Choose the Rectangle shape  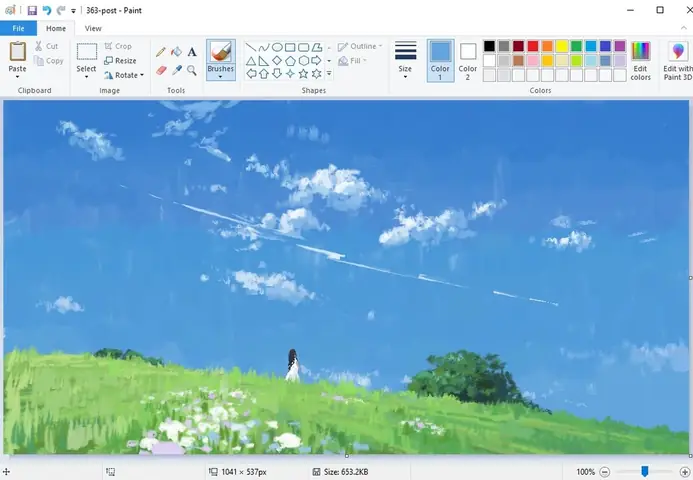(290, 47)
